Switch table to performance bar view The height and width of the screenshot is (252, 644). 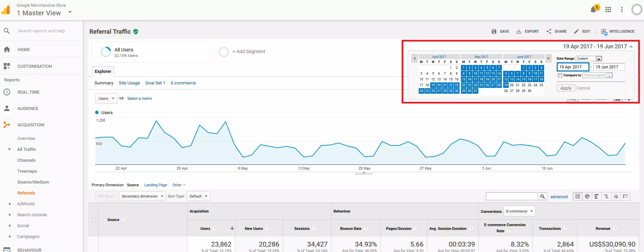(x=597, y=196)
